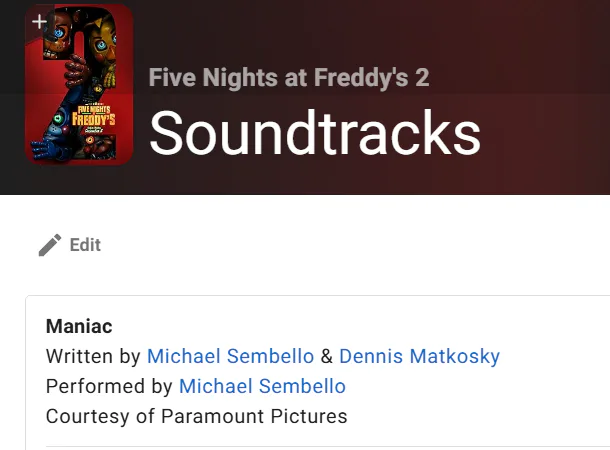The height and width of the screenshot is (450, 610).
Task: Click the 'Performed by' label
Action: point(110,386)
